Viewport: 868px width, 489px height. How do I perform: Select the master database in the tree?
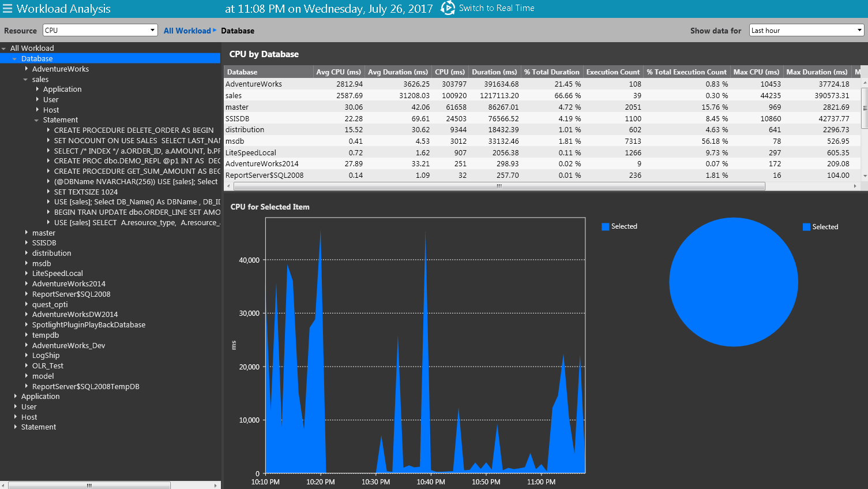point(44,233)
